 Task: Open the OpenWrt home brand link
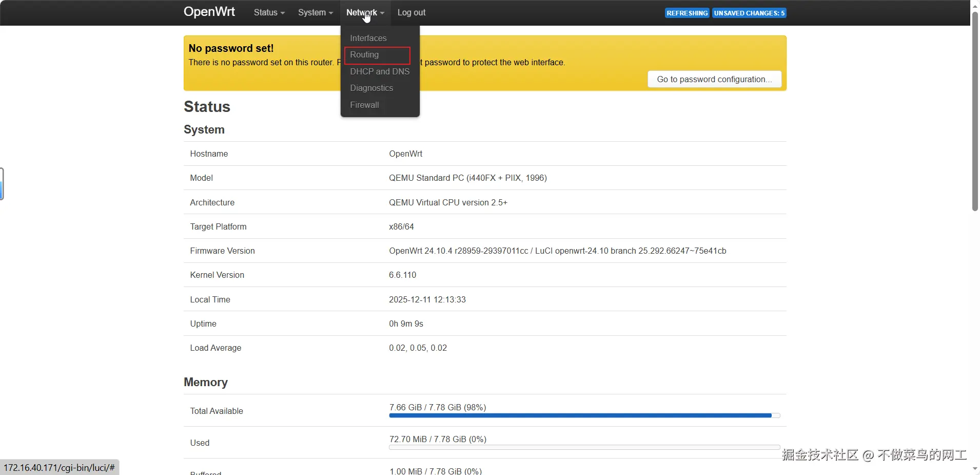(209, 12)
